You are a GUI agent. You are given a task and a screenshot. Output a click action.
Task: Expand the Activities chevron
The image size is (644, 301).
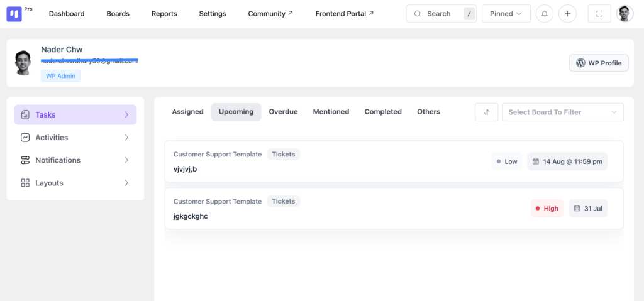point(126,138)
